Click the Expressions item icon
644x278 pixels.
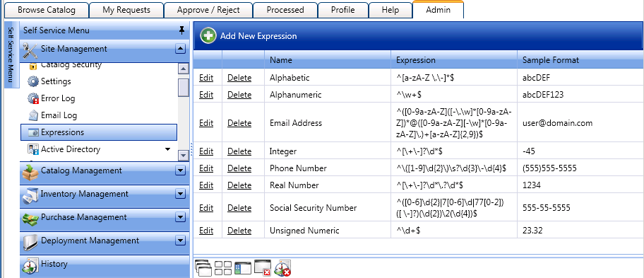tap(33, 132)
